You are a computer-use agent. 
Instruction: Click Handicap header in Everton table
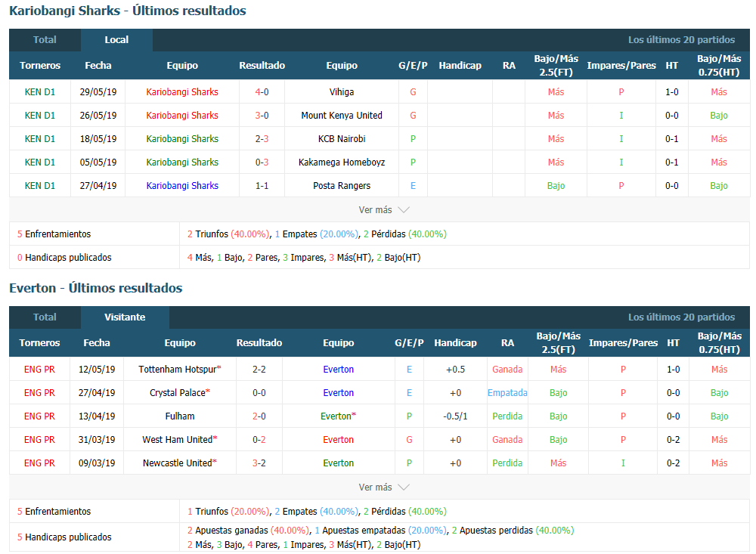455,343
